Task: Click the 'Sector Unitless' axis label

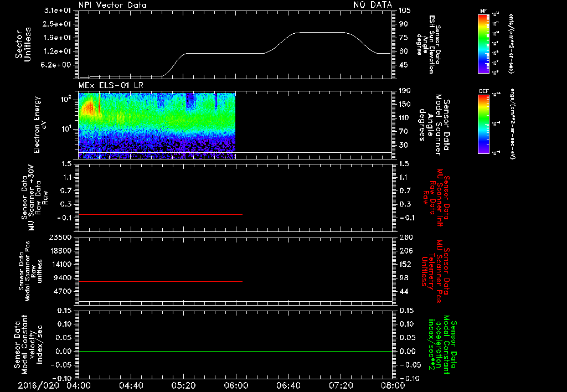Action: point(23,44)
